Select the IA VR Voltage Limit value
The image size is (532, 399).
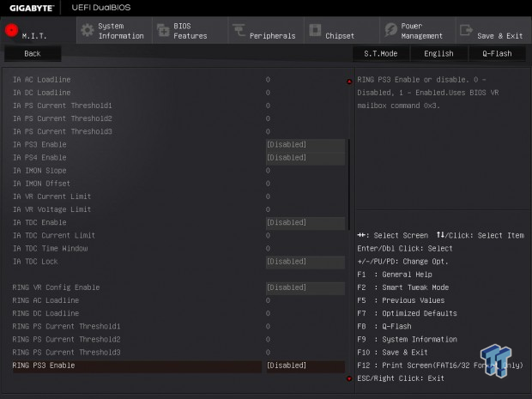pos(268,209)
